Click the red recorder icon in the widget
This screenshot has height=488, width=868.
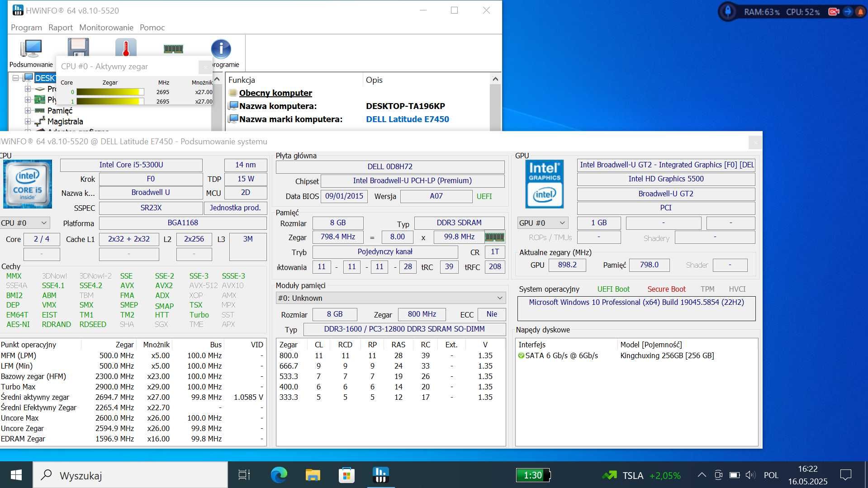click(833, 12)
